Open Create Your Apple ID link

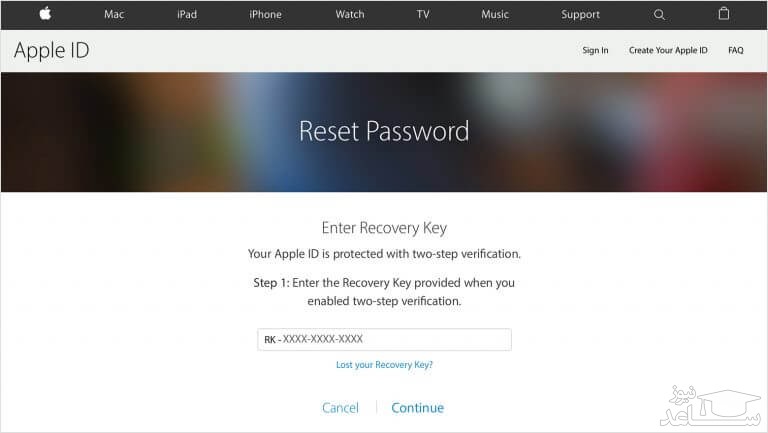click(668, 50)
